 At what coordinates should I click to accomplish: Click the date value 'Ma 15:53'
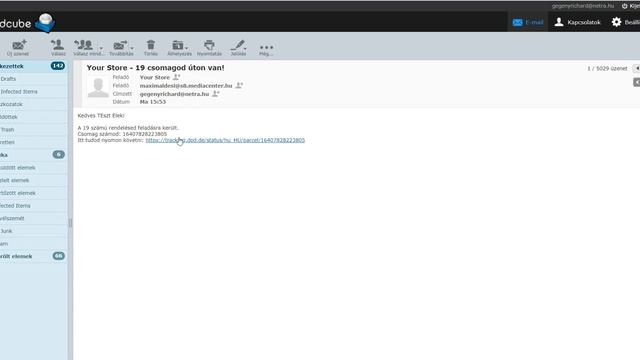[153, 102]
